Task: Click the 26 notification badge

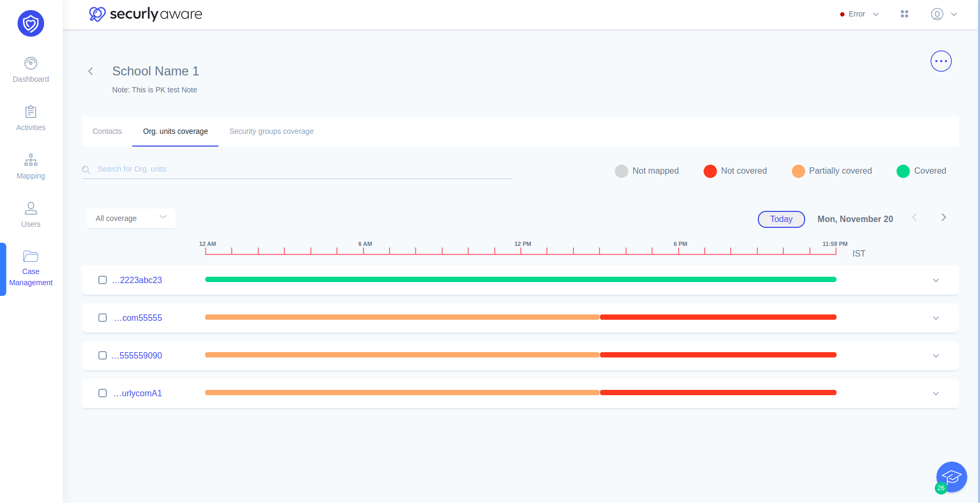Action: pyautogui.click(x=941, y=488)
